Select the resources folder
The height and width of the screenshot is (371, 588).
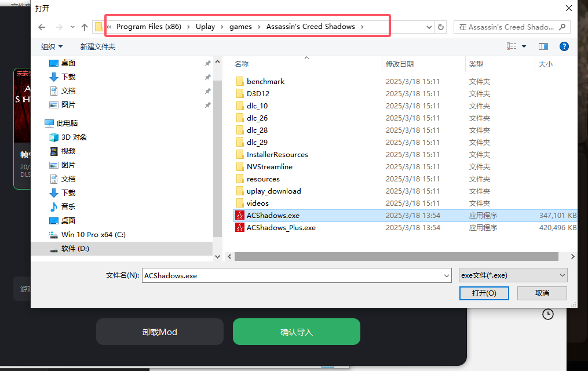[263, 179]
